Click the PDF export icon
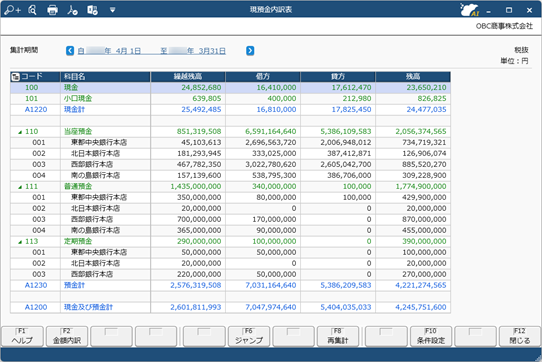Screen dimensions: 542x362 (73, 10)
